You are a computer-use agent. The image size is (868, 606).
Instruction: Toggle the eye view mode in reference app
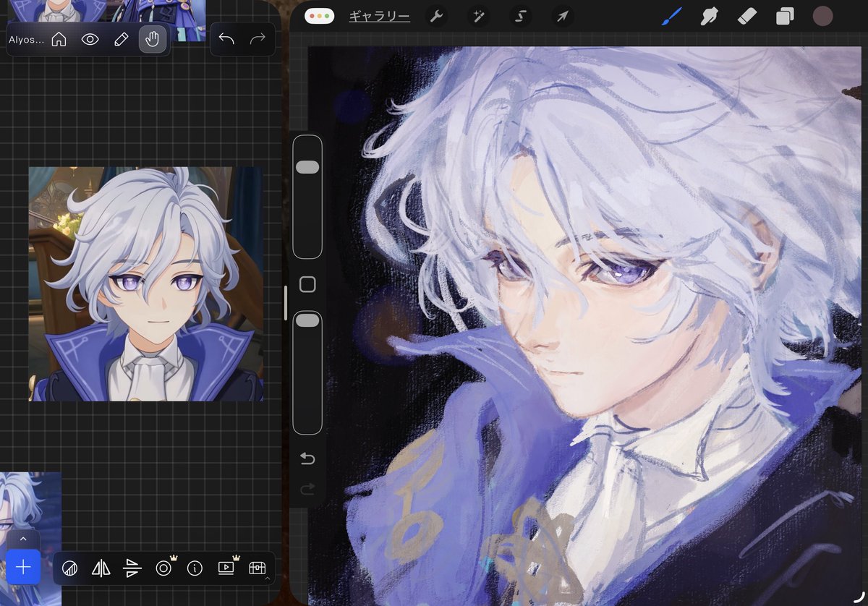[90, 40]
